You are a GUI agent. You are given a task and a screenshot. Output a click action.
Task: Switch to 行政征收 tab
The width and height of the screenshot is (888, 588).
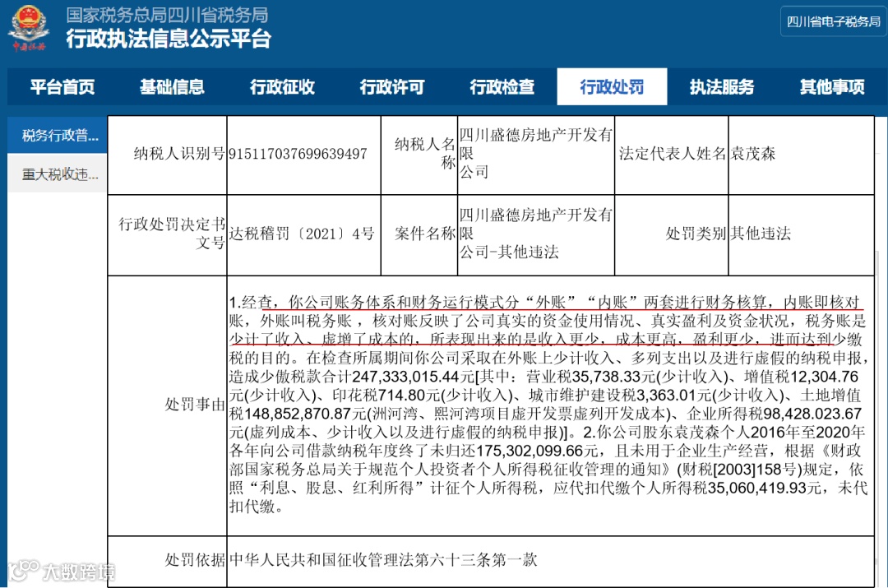[282, 86]
